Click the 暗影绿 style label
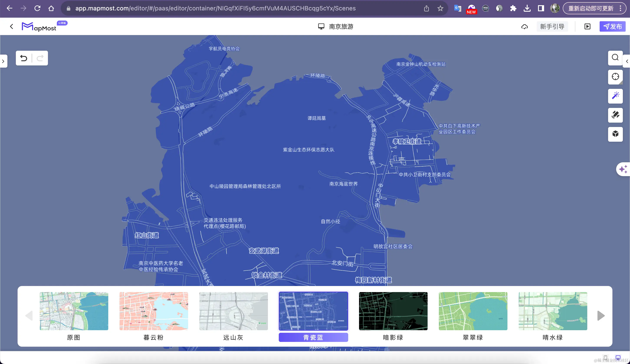This screenshot has height=364, width=630. coord(393,338)
